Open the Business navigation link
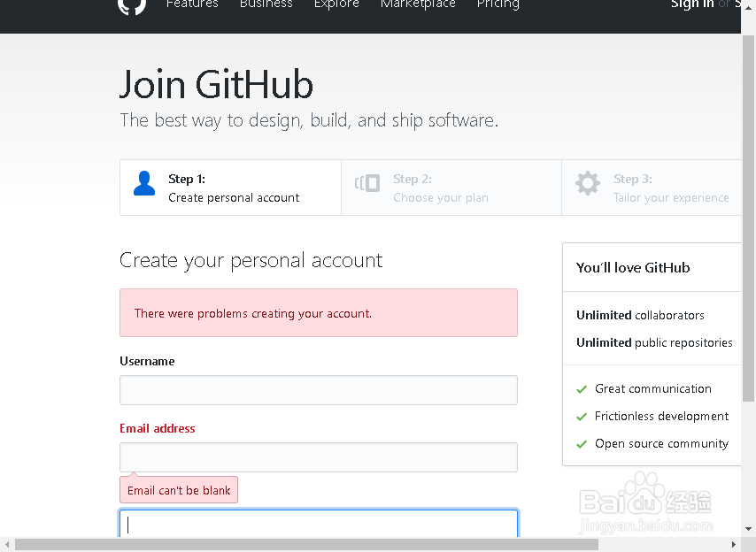Screen dimensions: 756x552 click(x=266, y=4)
